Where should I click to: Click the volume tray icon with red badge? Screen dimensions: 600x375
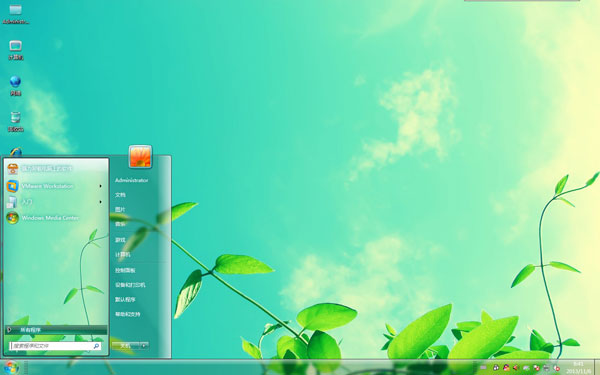pos(556,368)
